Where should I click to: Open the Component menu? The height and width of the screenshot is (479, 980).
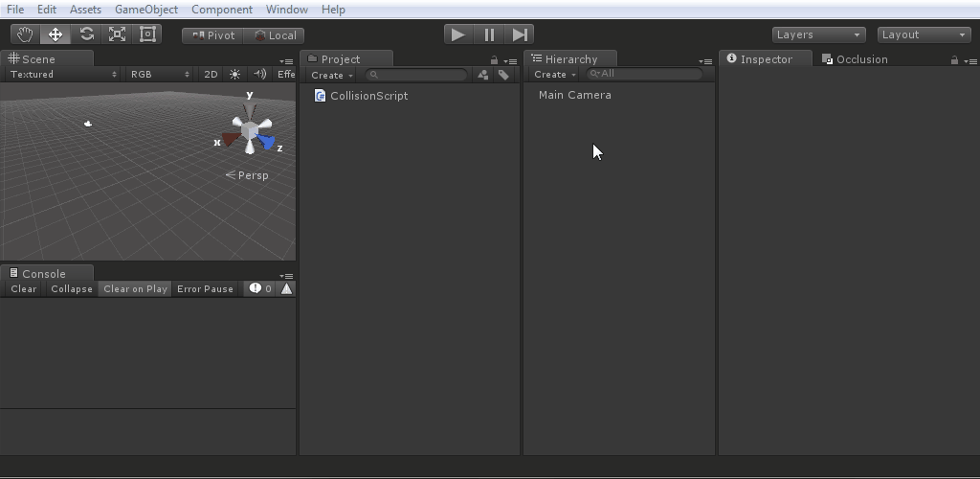[x=222, y=10]
